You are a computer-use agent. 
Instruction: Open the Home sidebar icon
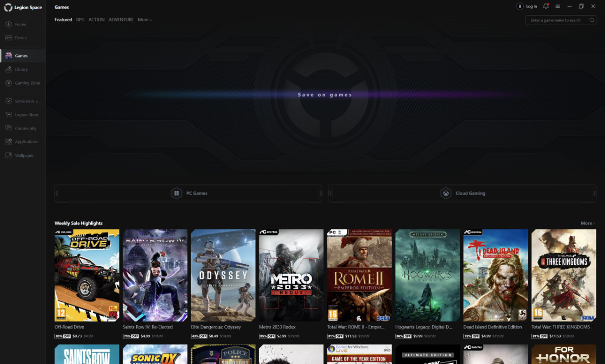tap(9, 24)
